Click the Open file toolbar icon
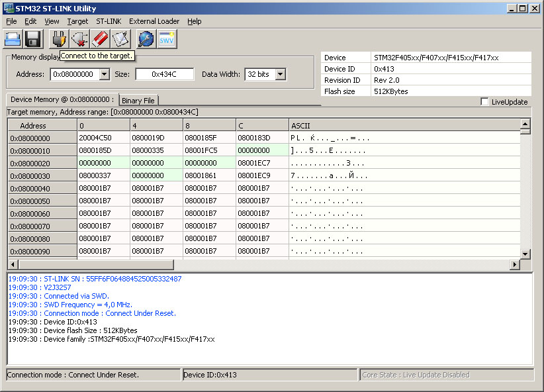Screen dimensions: 544x392 click(x=13, y=39)
